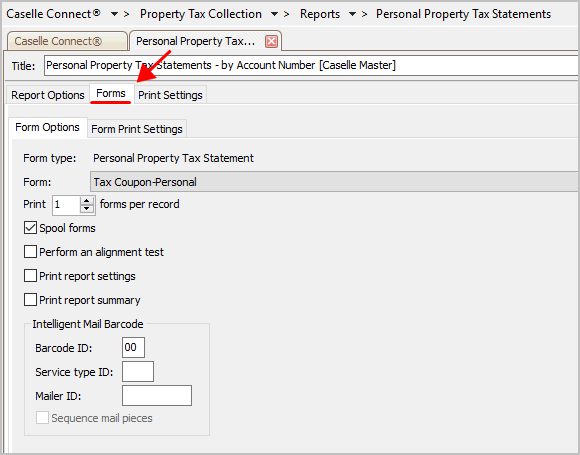Viewport: 580px width, 455px height.
Task: Select the Tax Coupon-Personal form field
Action: [x=334, y=182]
